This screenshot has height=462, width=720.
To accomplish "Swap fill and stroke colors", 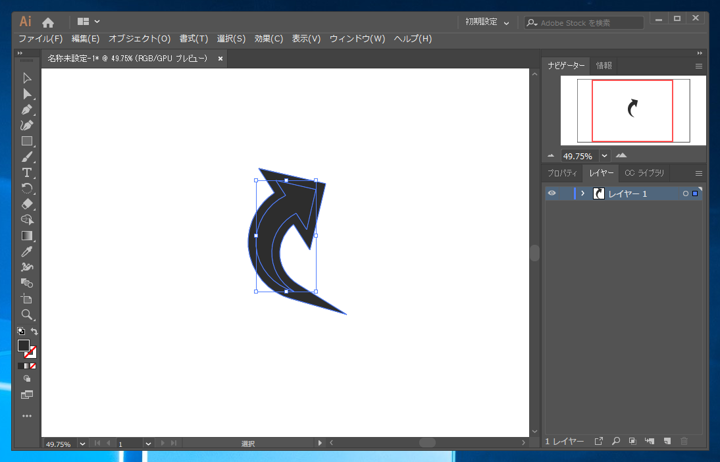I will point(34,332).
